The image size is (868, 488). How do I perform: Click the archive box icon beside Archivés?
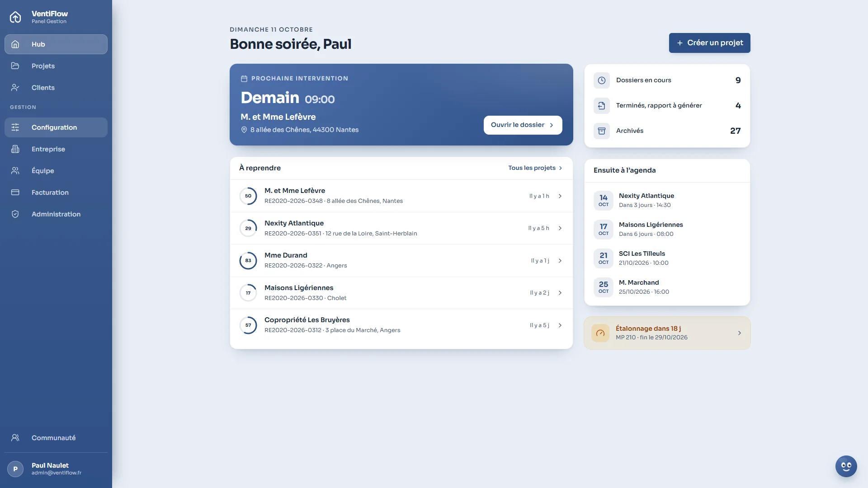coord(602,131)
